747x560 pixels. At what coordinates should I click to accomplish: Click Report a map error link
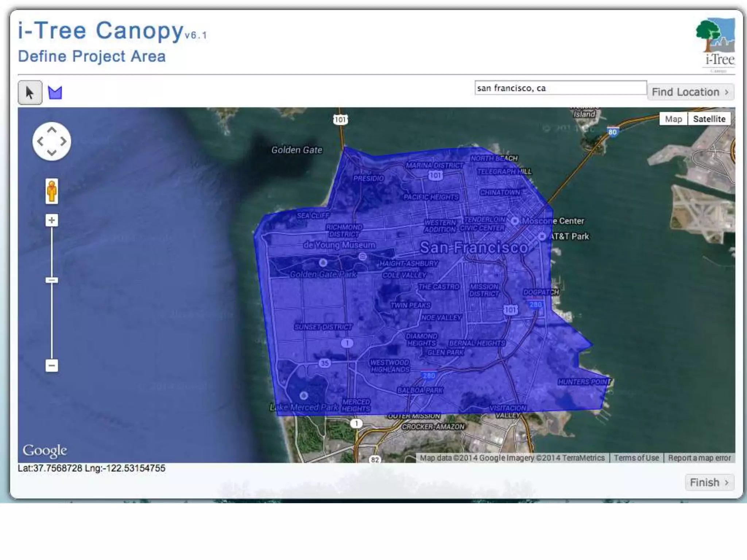(x=699, y=458)
